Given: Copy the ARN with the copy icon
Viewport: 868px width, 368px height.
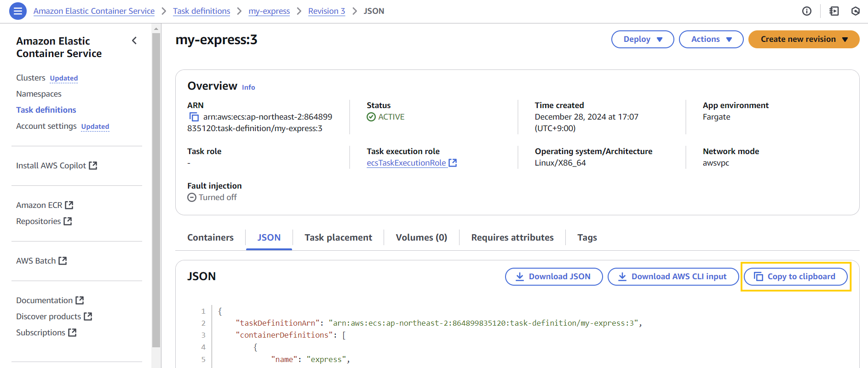Looking at the screenshot, I should tap(194, 117).
